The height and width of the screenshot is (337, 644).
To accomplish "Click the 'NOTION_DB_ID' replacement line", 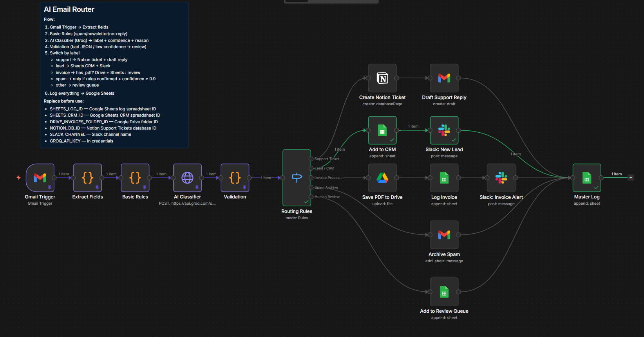I will 103,128.
